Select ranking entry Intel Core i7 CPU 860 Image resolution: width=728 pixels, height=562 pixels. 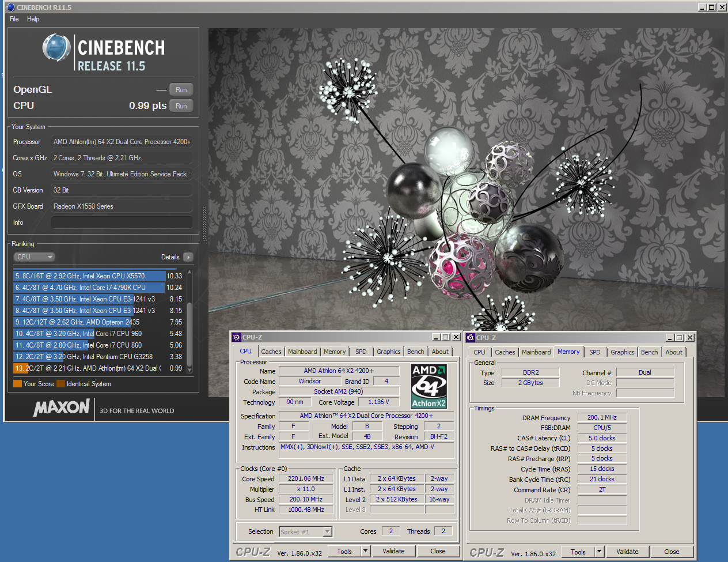point(98,345)
